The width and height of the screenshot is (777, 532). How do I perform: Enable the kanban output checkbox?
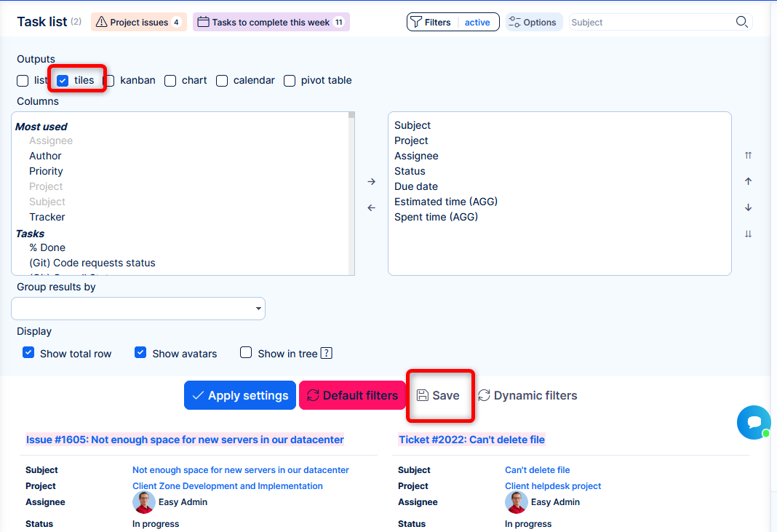point(109,81)
